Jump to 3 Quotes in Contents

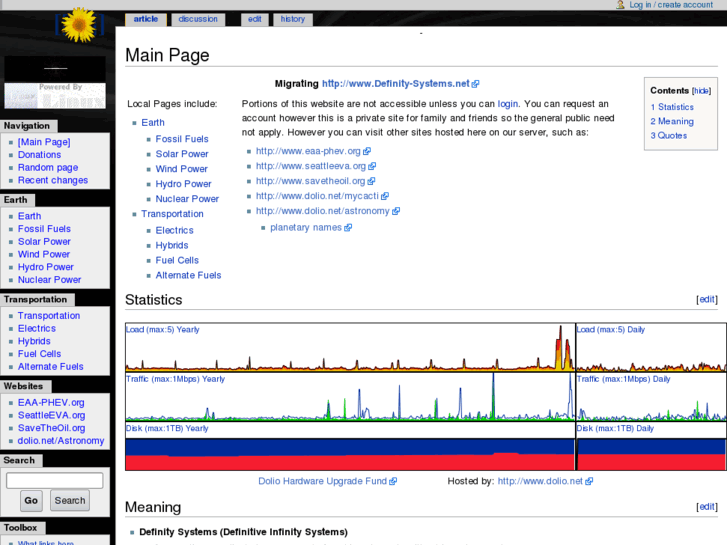669,136
